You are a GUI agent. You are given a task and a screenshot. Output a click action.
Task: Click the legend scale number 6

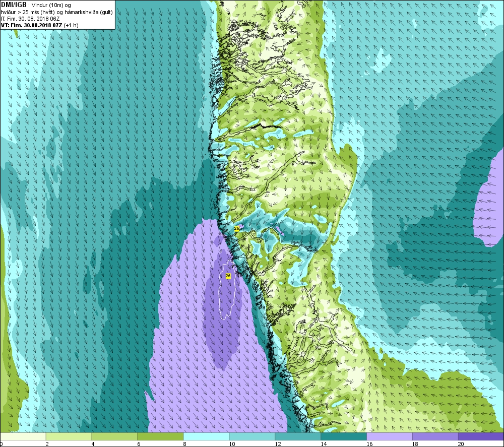139,444
